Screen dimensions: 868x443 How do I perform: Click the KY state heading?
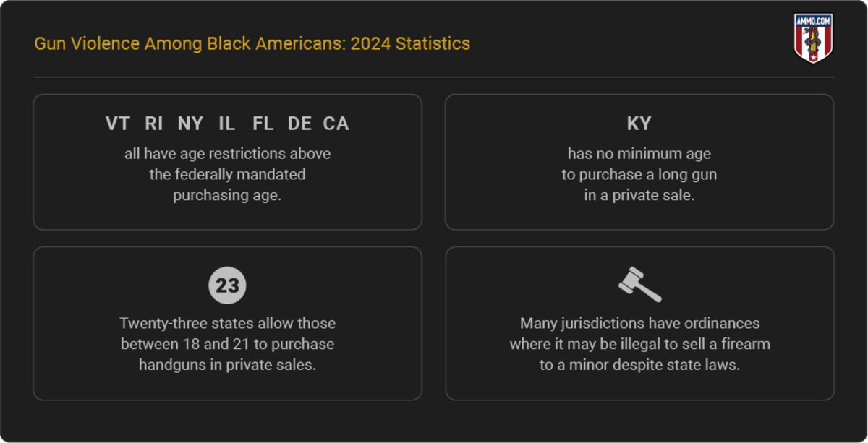(639, 124)
